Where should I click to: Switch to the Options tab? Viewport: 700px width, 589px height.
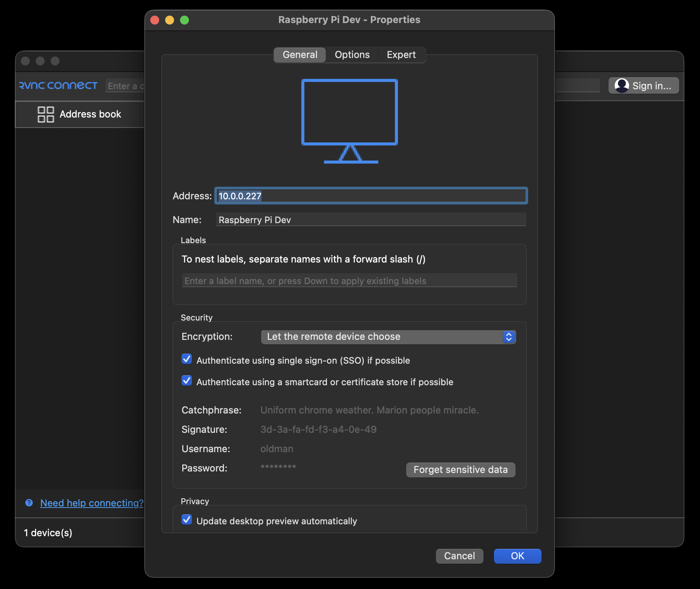click(352, 55)
